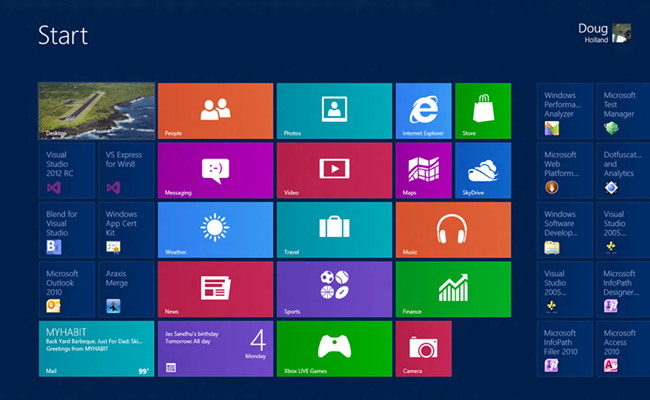This screenshot has height=400, width=650.
Task: Launch the Video tile
Action: [x=334, y=170]
